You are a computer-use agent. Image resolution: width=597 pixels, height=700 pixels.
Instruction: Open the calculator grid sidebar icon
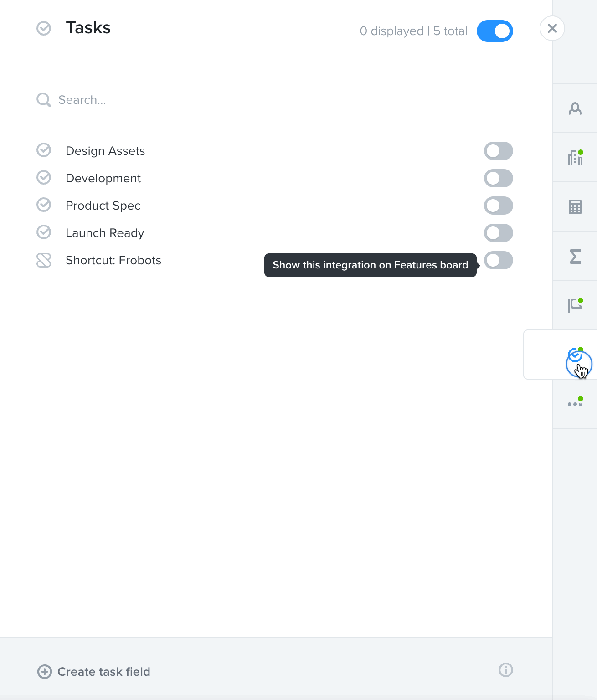coord(575,207)
